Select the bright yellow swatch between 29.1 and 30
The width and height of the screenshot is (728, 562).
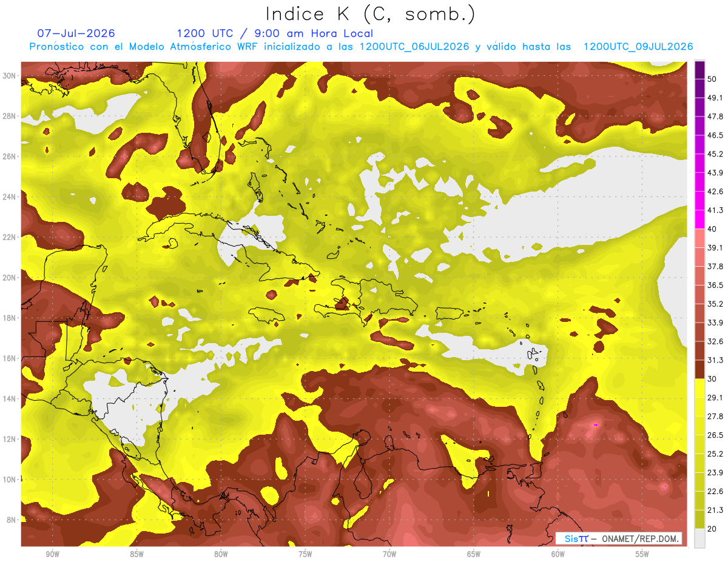pos(700,388)
